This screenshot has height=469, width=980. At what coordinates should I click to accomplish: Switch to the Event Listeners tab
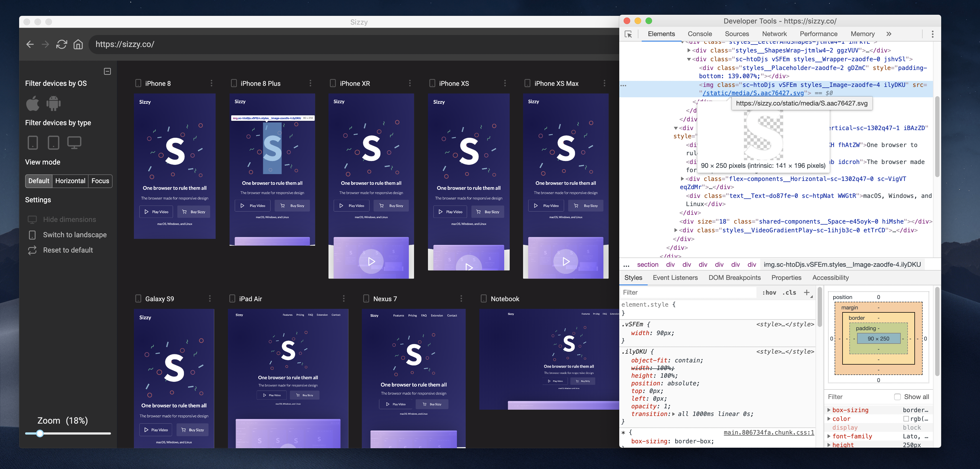pyautogui.click(x=675, y=278)
